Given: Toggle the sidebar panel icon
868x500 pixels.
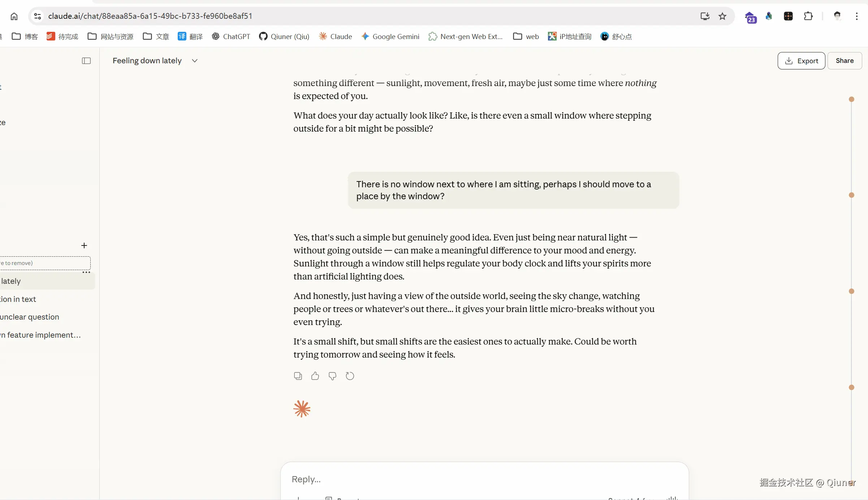Looking at the screenshot, I should (86, 61).
